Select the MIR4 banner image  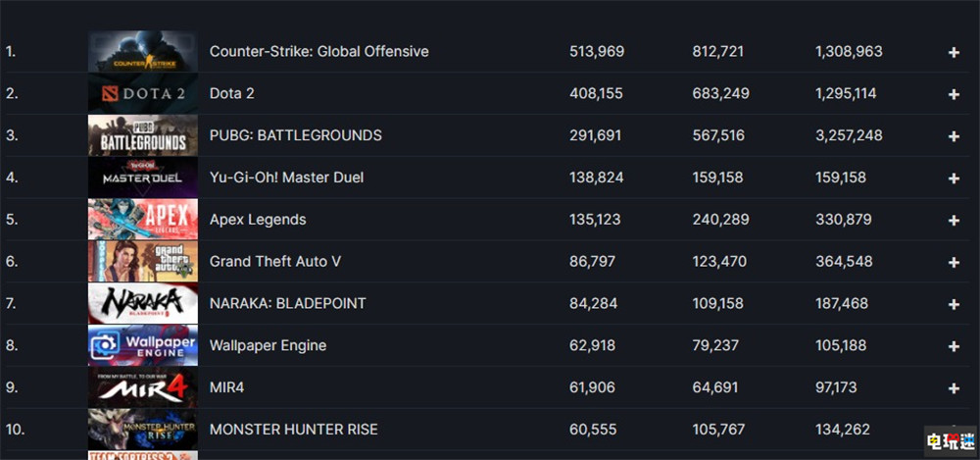[142, 387]
